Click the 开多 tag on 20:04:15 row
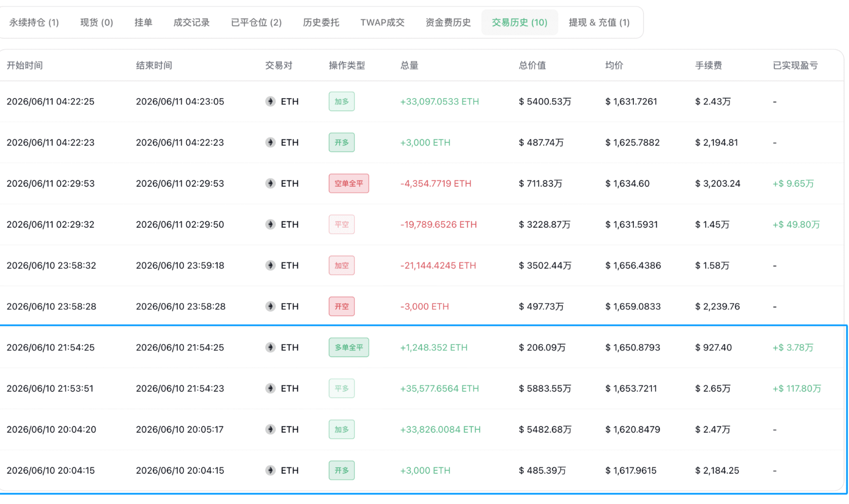The width and height of the screenshot is (849, 504). pyautogui.click(x=342, y=471)
